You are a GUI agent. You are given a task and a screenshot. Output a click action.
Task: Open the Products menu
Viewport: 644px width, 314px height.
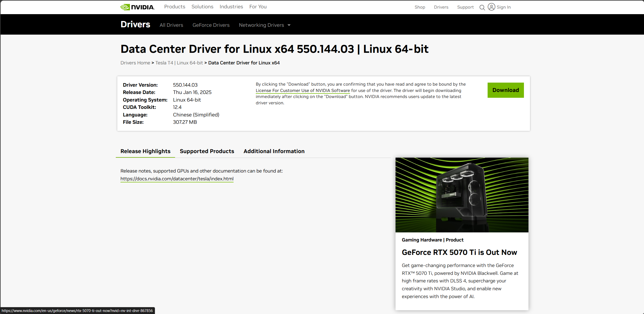pyautogui.click(x=175, y=7)
